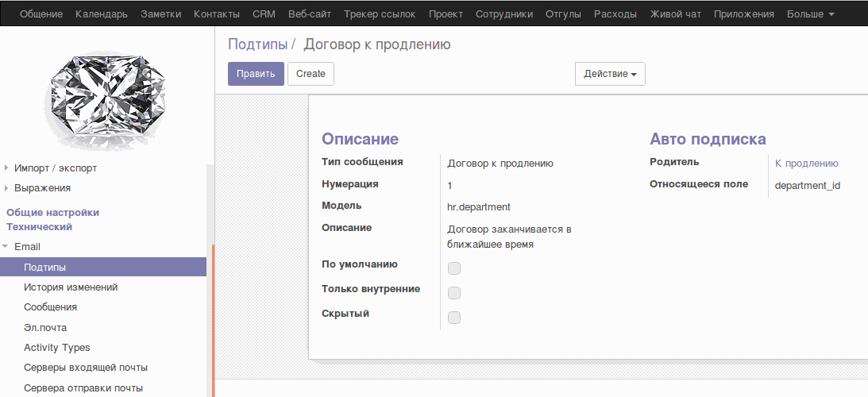Viewport: 868px width, 397px height.
Task: Open the 'Календарь' top menu
Action: tap(101, 14)
